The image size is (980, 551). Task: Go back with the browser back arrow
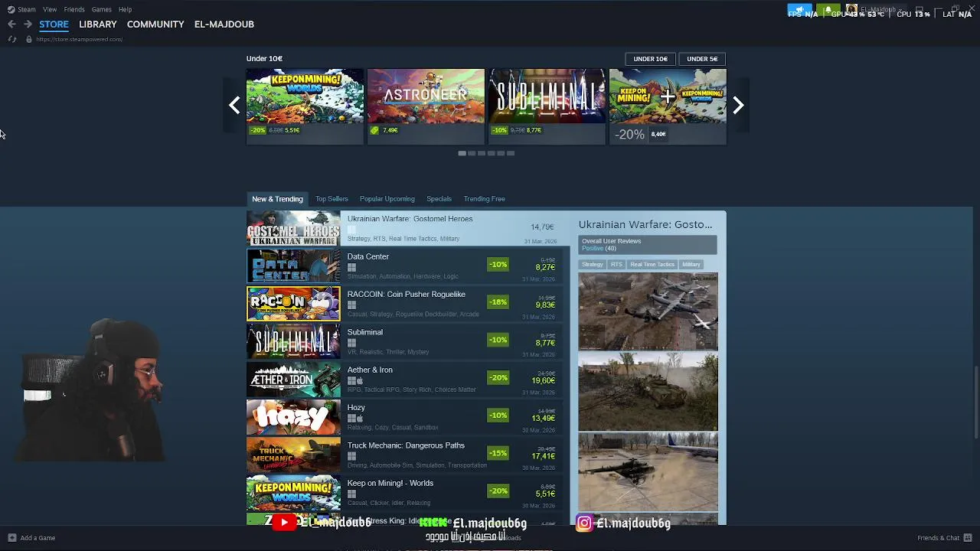point(11,24)
